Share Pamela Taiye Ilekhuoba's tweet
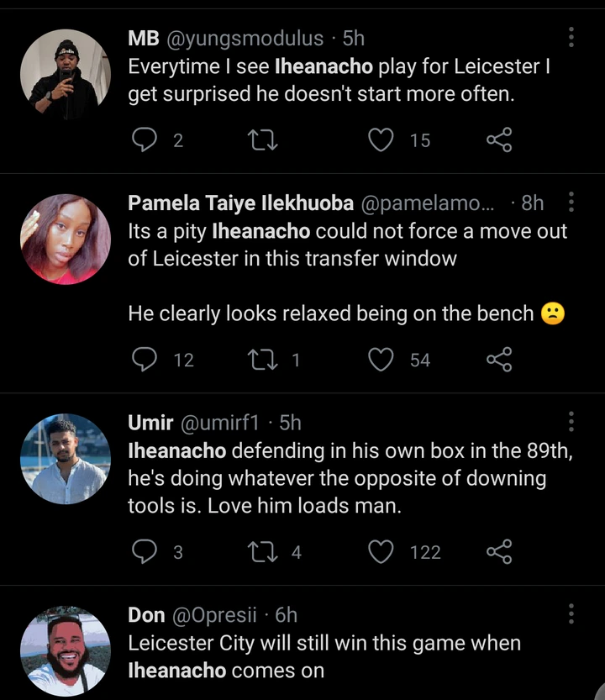This screenshot has height=700, width=605. (x=499, y=360)
